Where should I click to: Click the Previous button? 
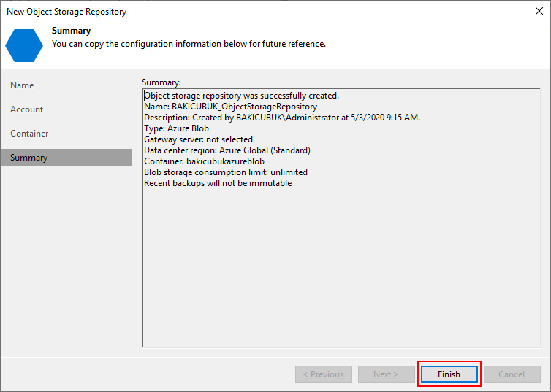pos(323,374)
